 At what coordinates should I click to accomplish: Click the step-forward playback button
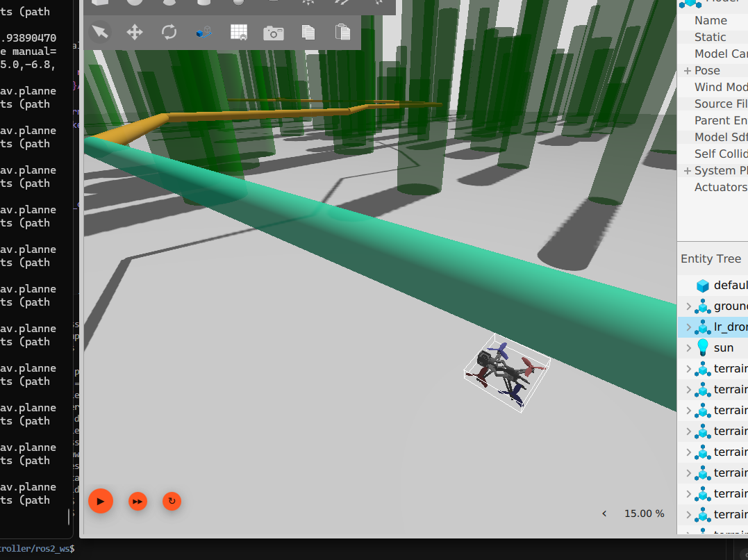[137, 501]
